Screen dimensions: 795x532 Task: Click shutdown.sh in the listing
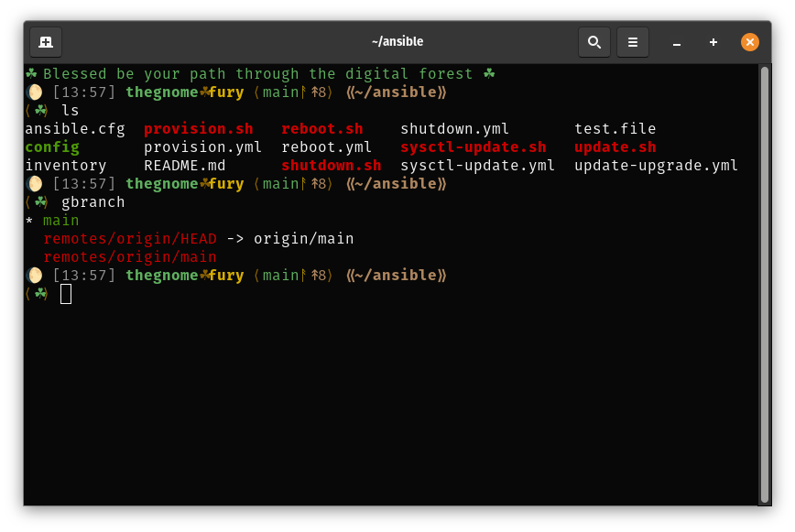pos(331,166)
